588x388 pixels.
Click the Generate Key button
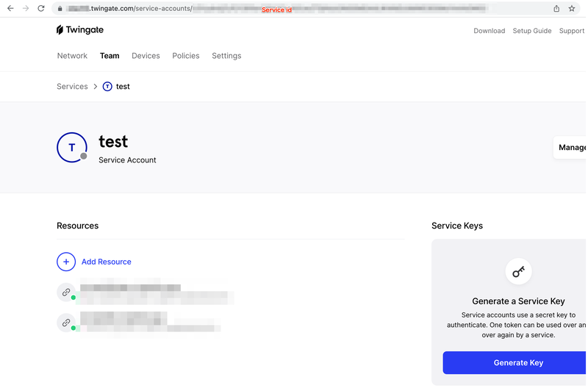pyautogui.click(x=515, y=362)
